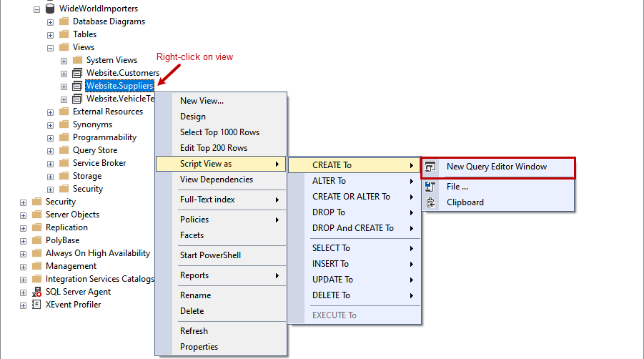Click the Clipboard icon in submenu
This screenshot has height=359, width=644.
tap(430, 202)
